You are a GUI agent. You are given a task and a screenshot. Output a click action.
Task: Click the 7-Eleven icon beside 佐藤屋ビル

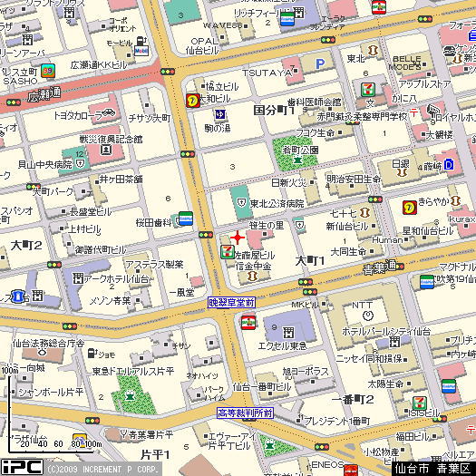pyautogui.click(x=228, y=252)
